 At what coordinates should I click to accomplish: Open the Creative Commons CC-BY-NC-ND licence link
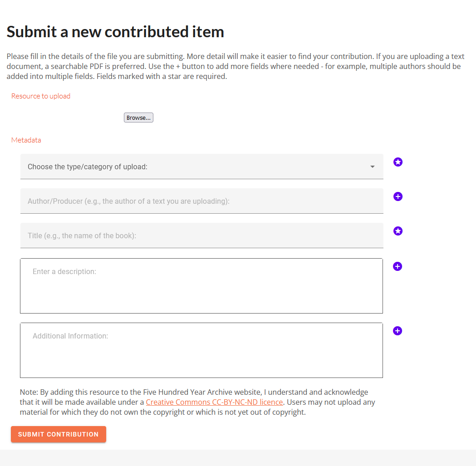coord(214,402)
